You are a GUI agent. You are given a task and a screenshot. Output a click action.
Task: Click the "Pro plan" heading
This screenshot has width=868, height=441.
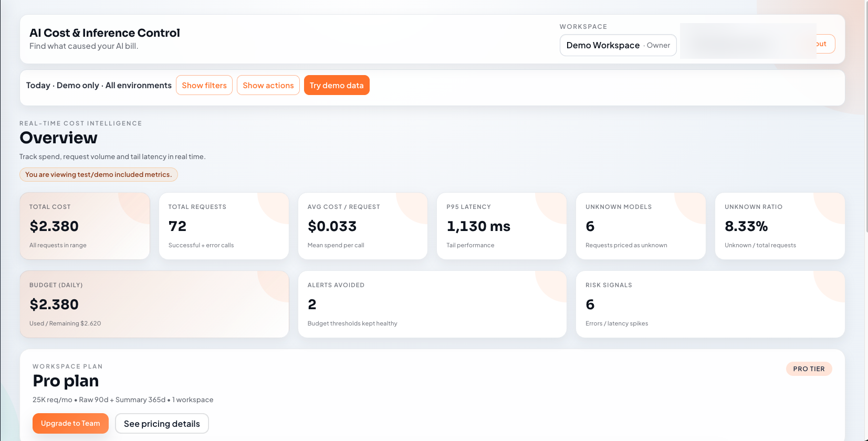tap(66, 381)
